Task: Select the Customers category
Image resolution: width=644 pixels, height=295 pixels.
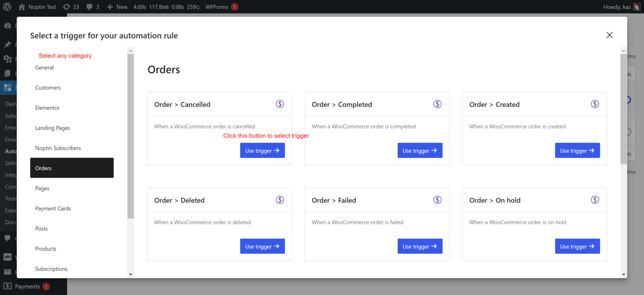Action: (48, 88)
